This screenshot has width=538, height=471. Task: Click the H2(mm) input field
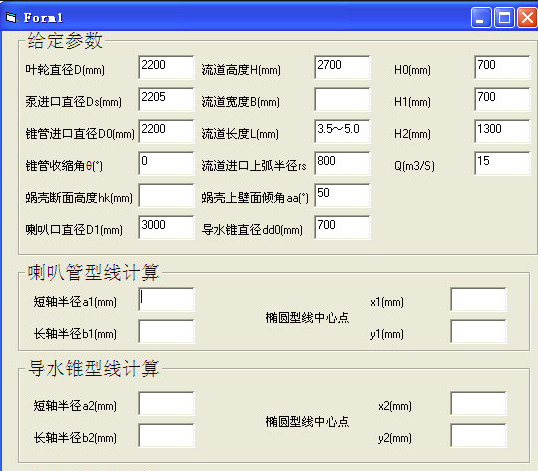pyautogui.click(x=502, y=131)
